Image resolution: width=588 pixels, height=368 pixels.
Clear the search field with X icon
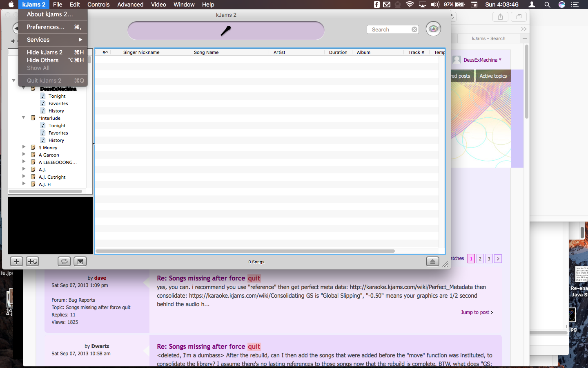click(414, 29)
